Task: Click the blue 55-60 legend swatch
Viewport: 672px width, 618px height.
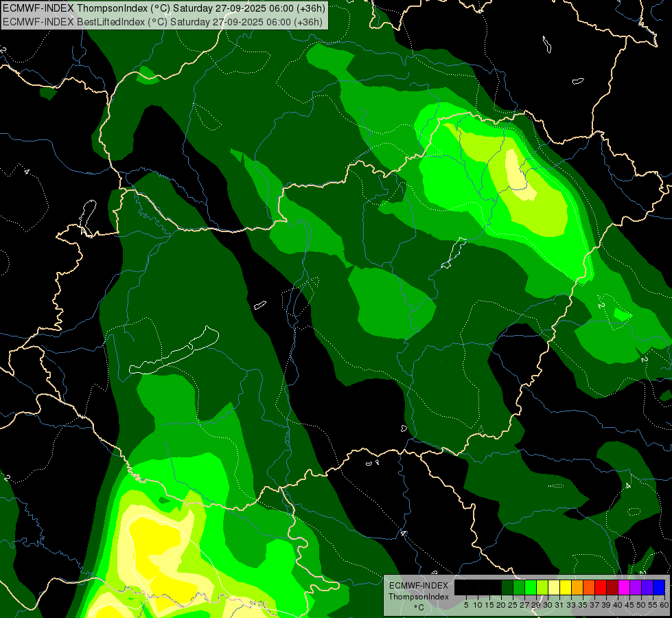Action: click(659, 587)
